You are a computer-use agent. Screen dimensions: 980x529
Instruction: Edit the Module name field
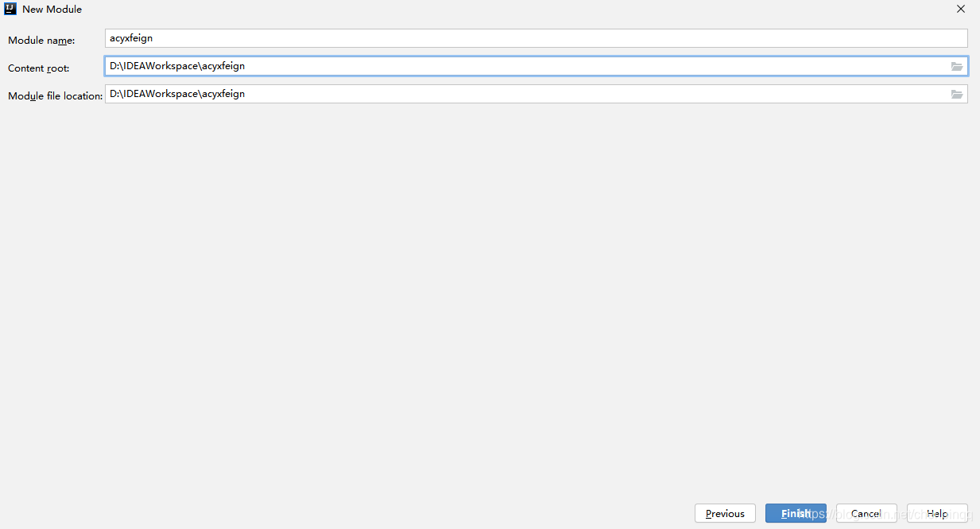(x=536, y=38)
